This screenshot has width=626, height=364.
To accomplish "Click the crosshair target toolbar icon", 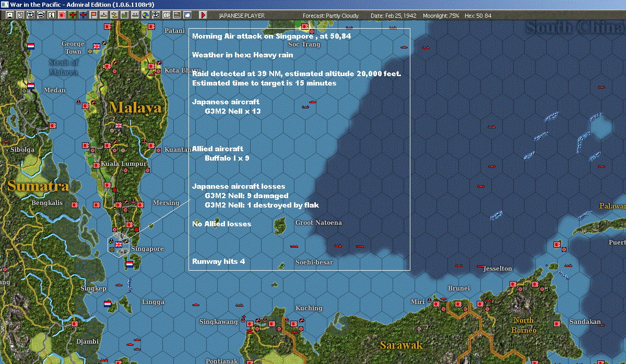I will [156, 15].
